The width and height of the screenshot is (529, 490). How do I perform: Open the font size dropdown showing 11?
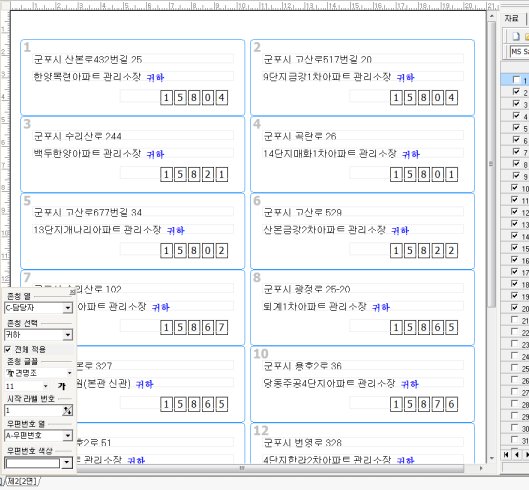coord(26,386)
